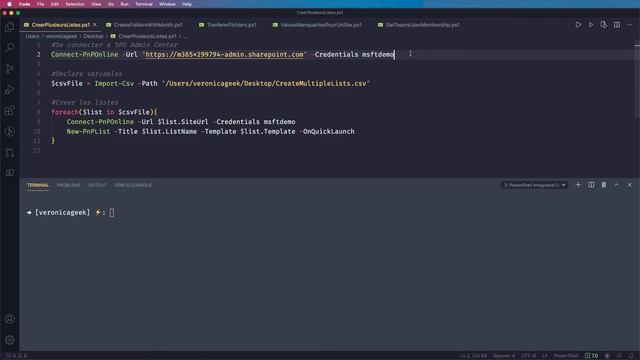Open the OUTPUT panel tab
This screenshot has height=360, width=640.
tap(97, 185)
